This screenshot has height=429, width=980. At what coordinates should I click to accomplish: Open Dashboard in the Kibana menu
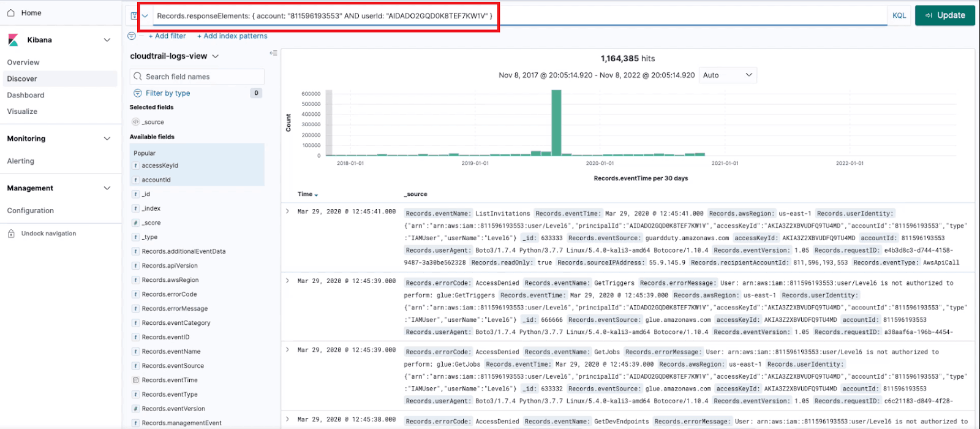click(26, 95)
